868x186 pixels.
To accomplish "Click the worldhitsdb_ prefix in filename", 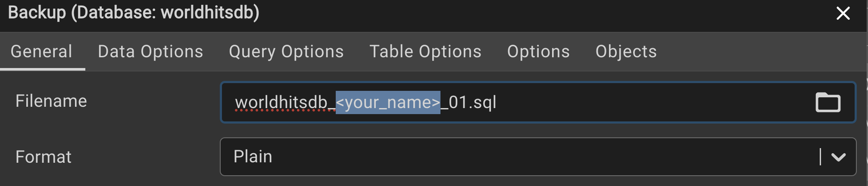I will [x=282, y=102].
